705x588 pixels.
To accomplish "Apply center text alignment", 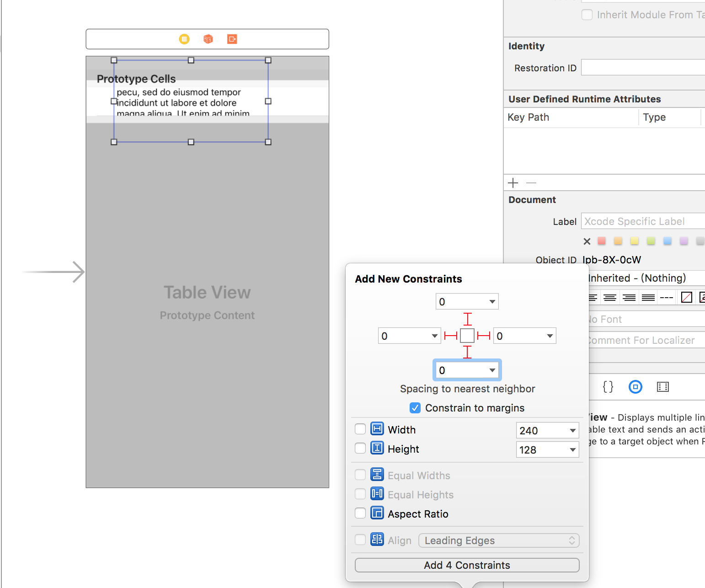I will pyautogui.click(x=610, y=297).
